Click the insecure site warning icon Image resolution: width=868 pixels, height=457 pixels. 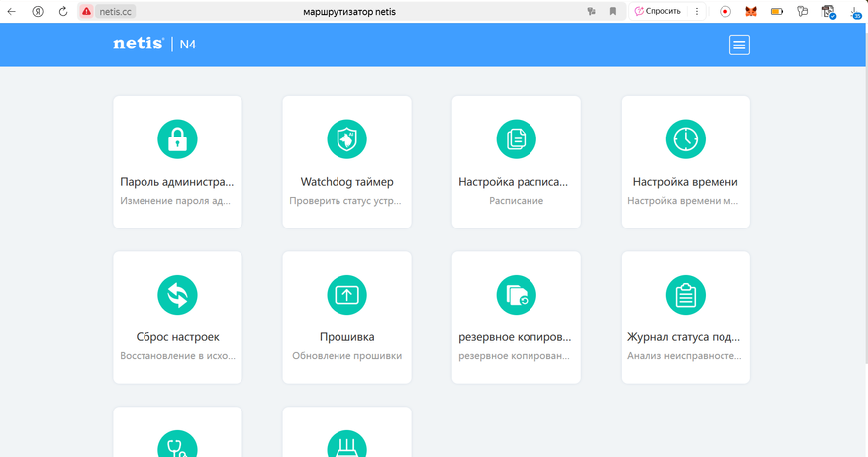click(x=86, y=11)
